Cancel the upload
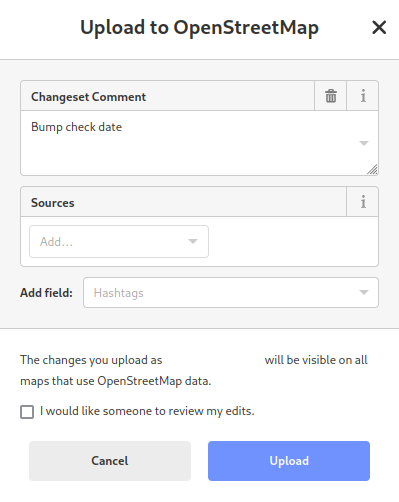 110,461
